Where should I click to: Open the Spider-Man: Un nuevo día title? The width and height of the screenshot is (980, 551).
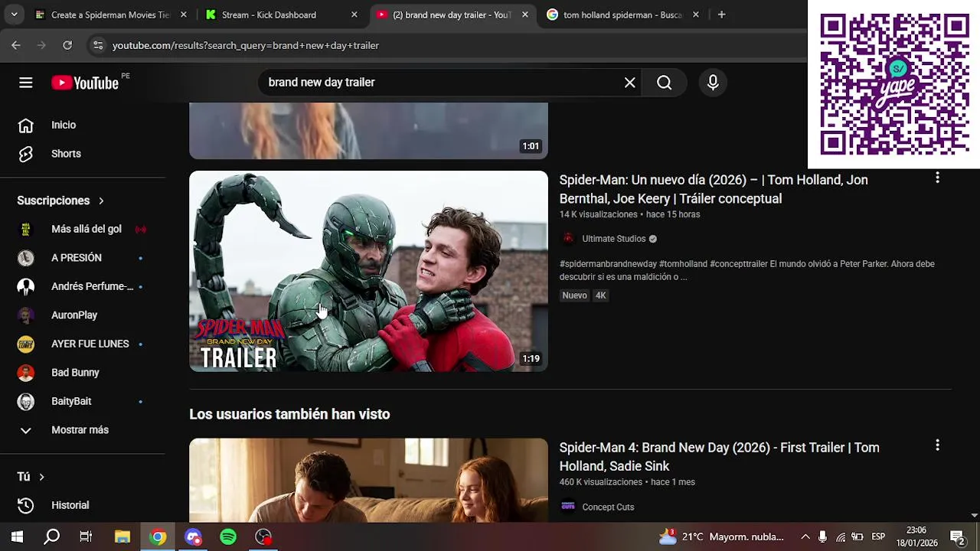[714, 189]
